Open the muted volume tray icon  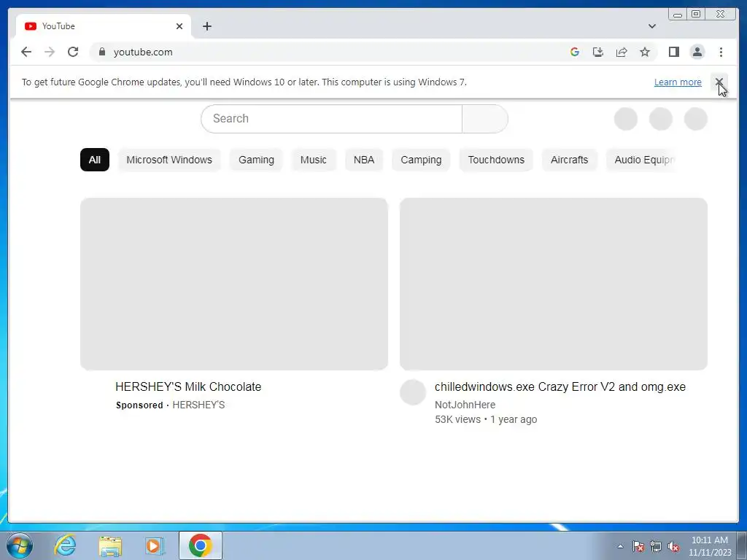coord(673,546)
